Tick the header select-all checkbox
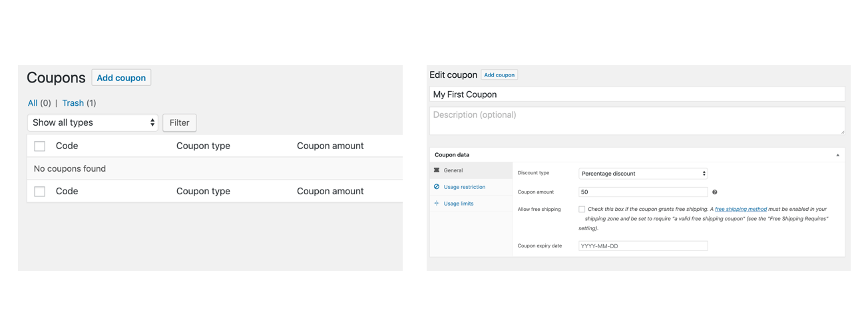This screenshot has width=868, height=336. (40, 146)
